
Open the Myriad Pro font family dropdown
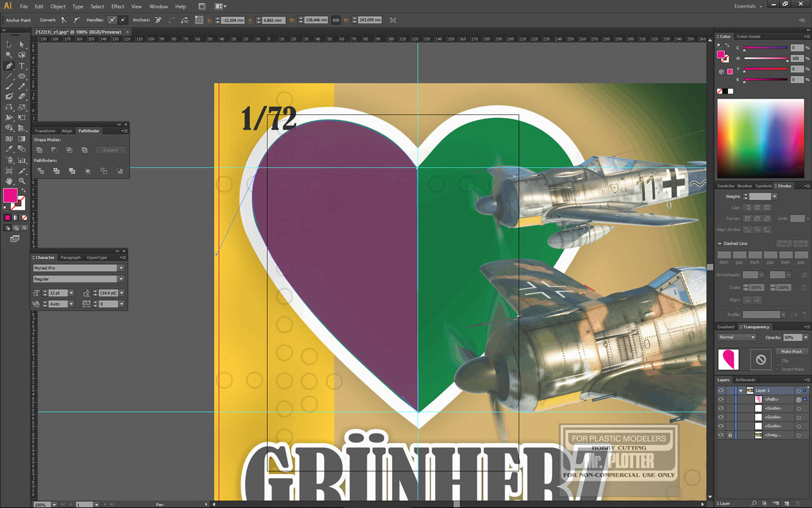(x=121, y=268)
